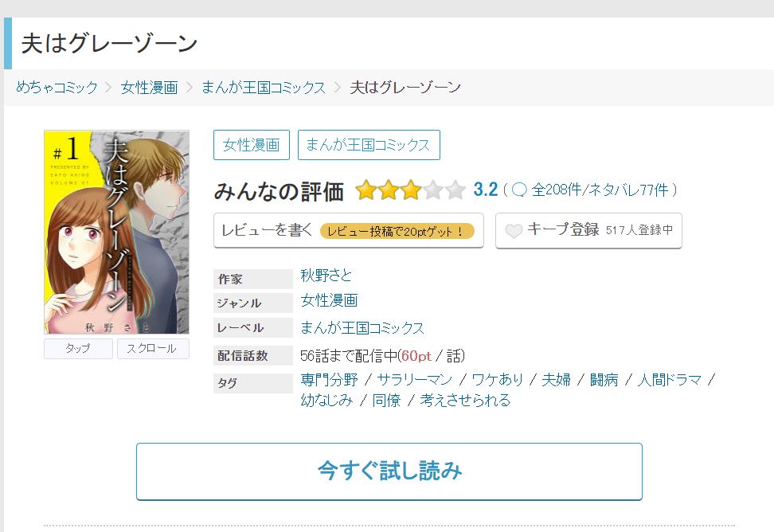
Task: Click the heart icon on キープ登録
Action: click(514, 230)
